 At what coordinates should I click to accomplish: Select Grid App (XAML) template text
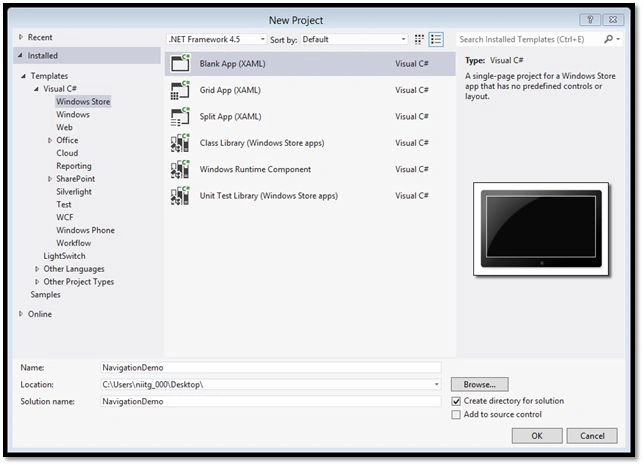[230, 90]
